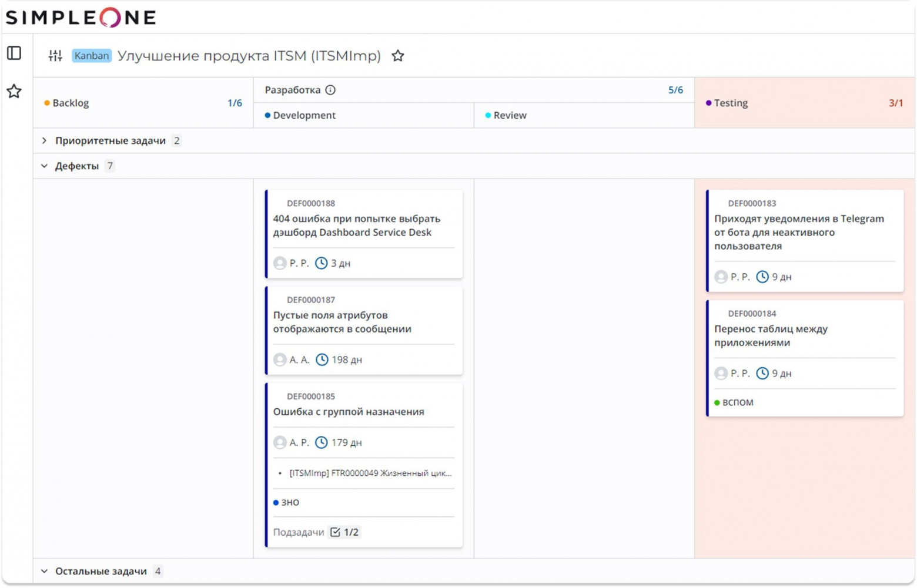917x588 pixels.
Task: Click the 3 дн duration on DEF0000188
Action: click(x=340, y=263)
